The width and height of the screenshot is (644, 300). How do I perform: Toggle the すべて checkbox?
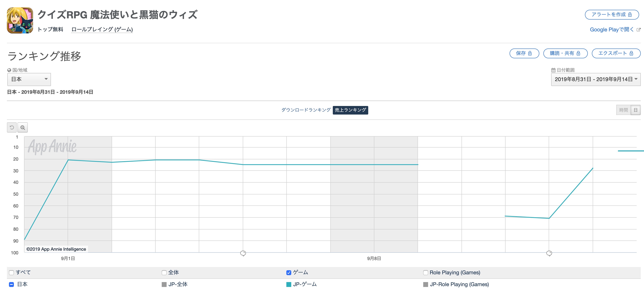11,273
